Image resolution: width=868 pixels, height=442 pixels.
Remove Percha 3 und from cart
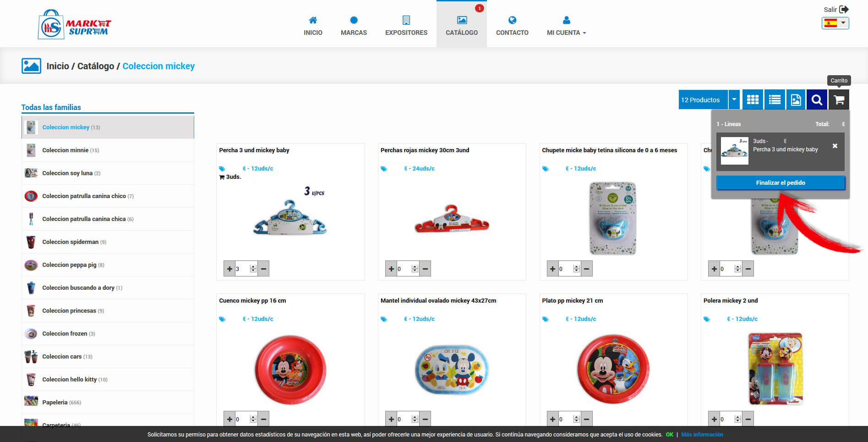[x=835, y=146]
